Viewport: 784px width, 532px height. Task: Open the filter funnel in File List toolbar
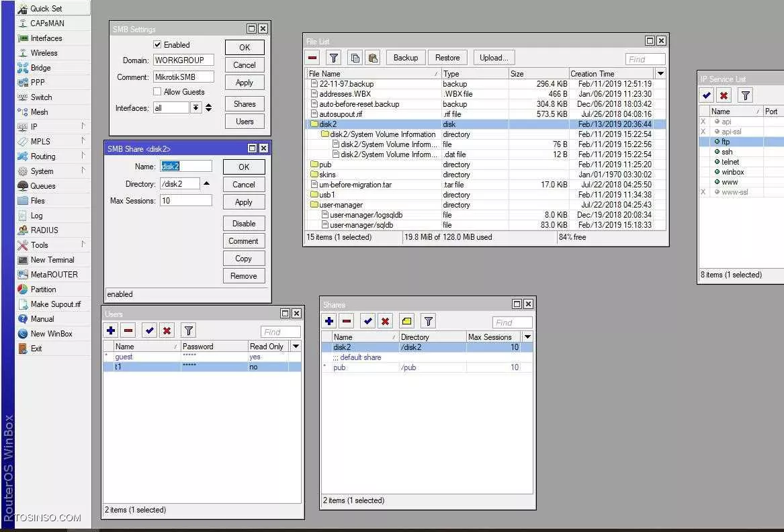(x=333, y=58)
